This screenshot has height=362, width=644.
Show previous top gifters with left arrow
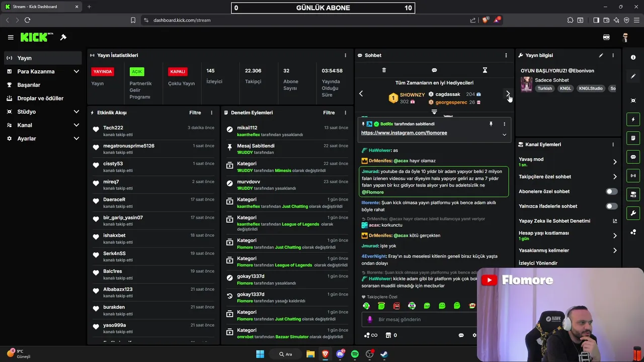click(x=361, y=94)
